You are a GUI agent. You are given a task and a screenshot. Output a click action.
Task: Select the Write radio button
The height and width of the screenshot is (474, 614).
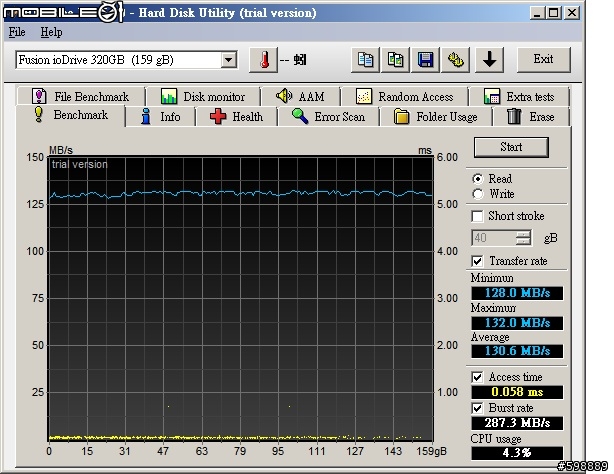[x=477, y=194]
